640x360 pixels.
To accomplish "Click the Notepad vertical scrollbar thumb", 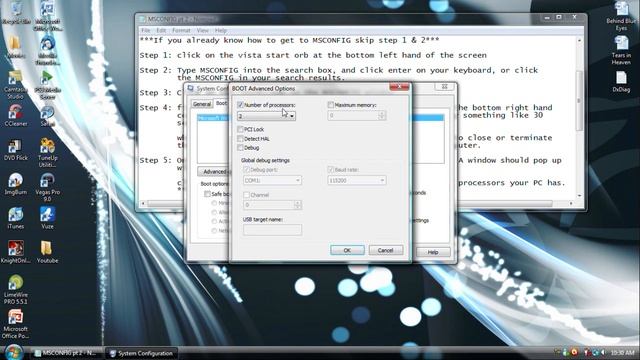I will [x=579, y=101].
